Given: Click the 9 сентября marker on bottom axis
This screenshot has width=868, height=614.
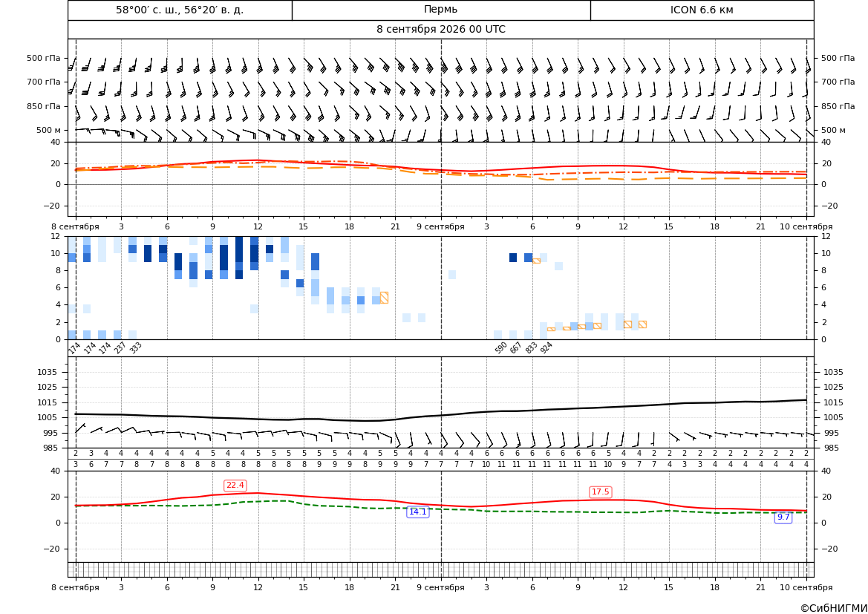Looking at the screenshot, I should 440,587.
